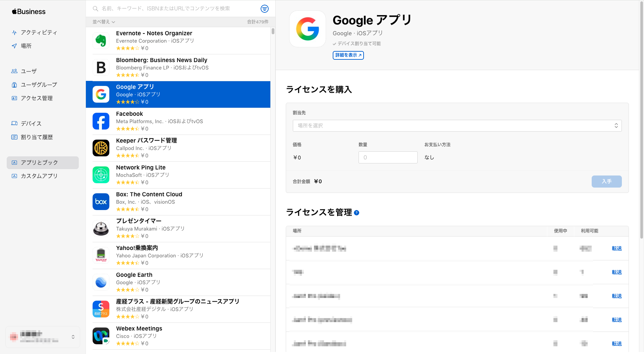The width and height of the screenshot is (644, 354).
Task: Click the ユーザグループ sidebar icon
Action: [x=14, y=85]
